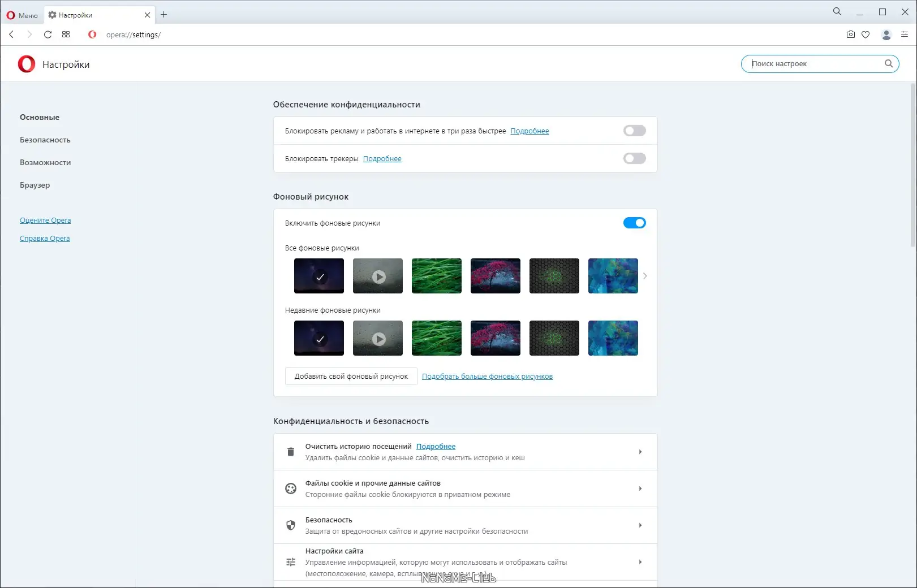Open a new tab with plus icon
The width and height of the screenshot is (917, 588).
click(164, 15)
